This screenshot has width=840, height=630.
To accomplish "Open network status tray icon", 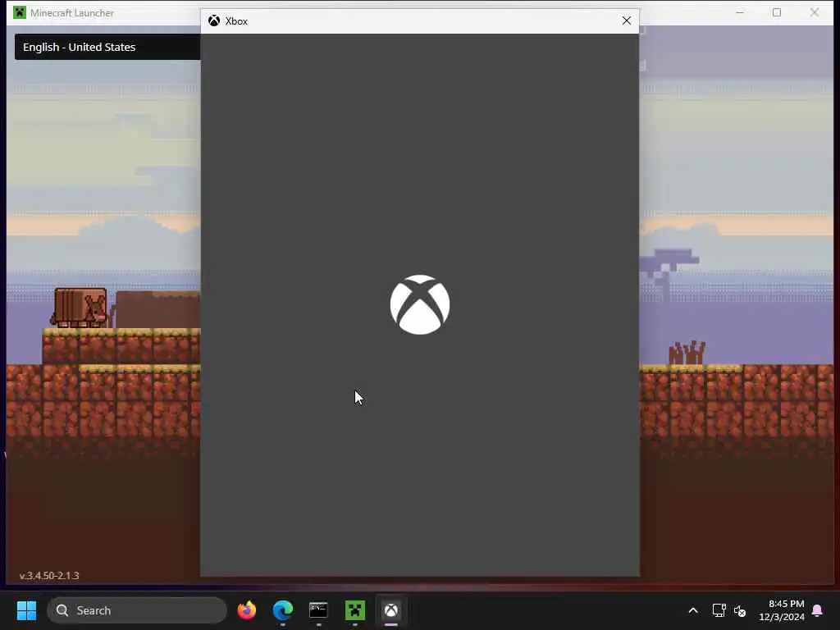I will pyautogui.click(x=719, y=610).
